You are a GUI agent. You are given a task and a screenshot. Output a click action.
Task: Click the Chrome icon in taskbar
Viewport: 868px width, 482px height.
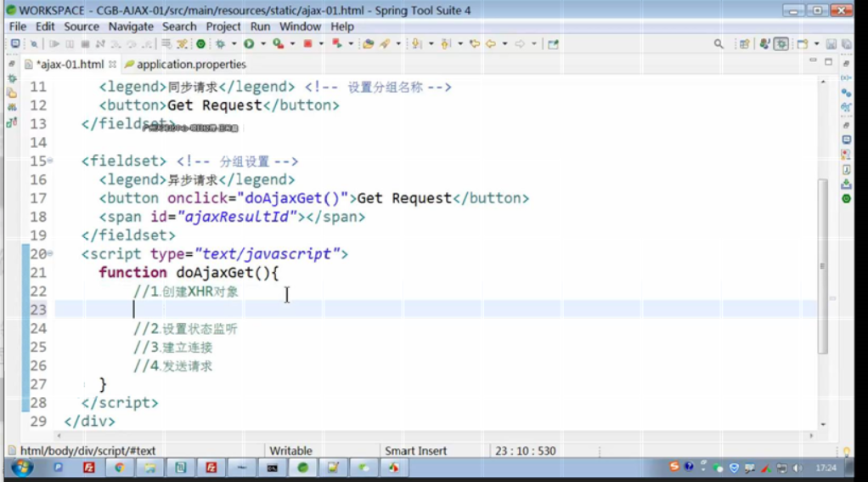coord(120,468)
